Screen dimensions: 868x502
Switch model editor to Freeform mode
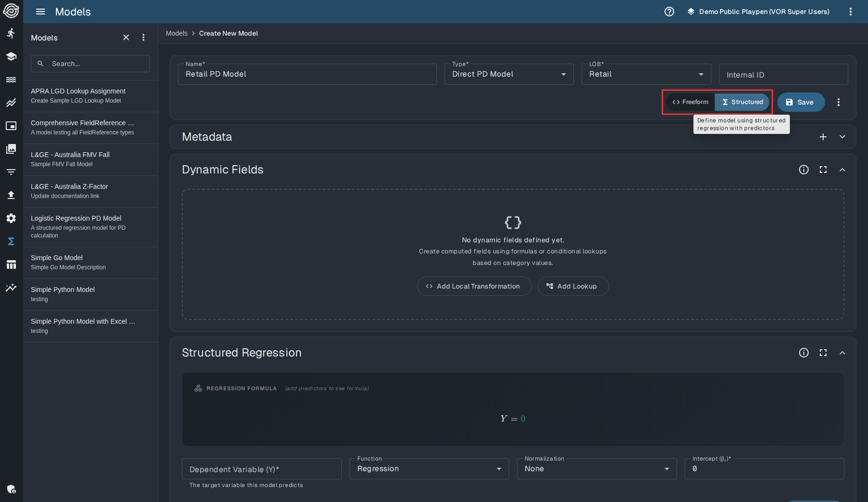690,102
